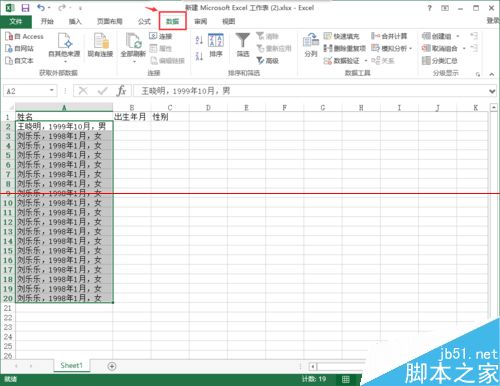500x386 pixels.
Task: Click the save icon in quick access toolbar
Action: (x=25, y=8)
